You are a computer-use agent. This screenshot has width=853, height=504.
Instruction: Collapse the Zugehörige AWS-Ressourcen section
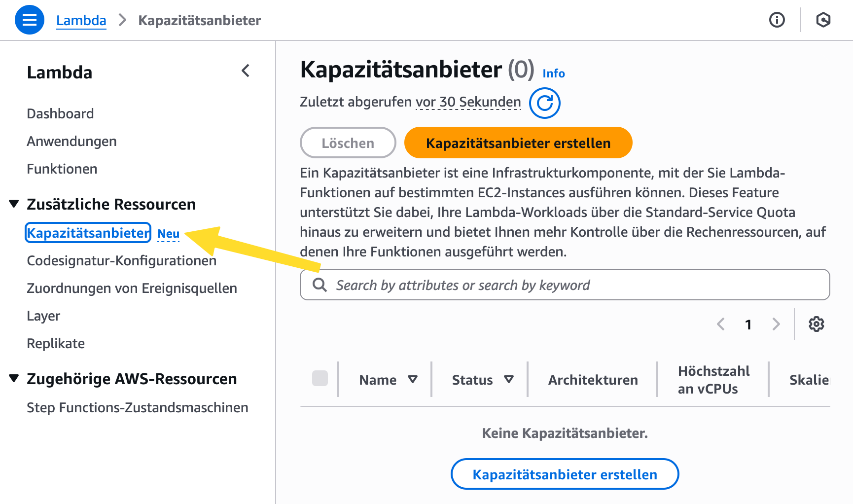point(14,378)
